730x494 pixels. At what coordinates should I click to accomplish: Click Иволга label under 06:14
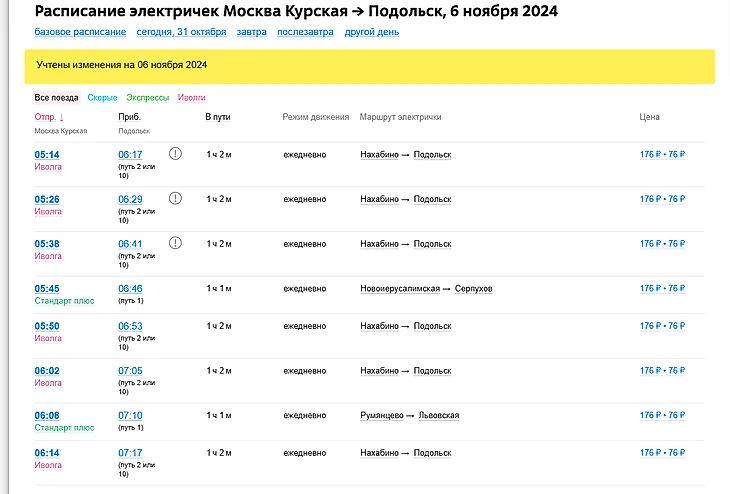[48, 465]
